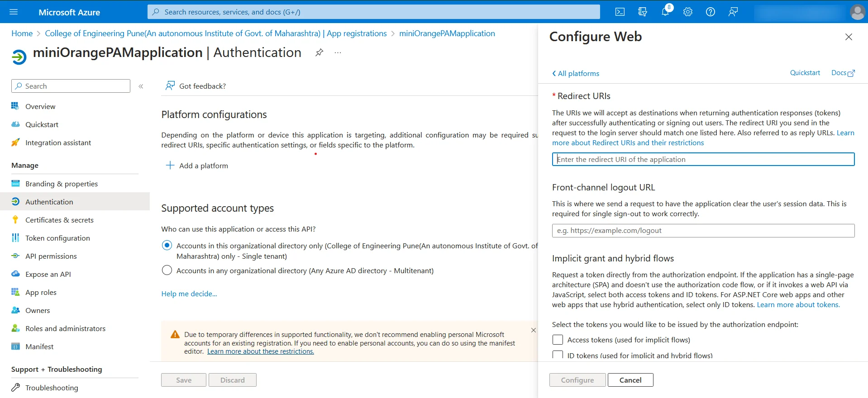This screenshot has width=868, height=398.
Task: Open the user account avatar
Action: tap(857, 12)
